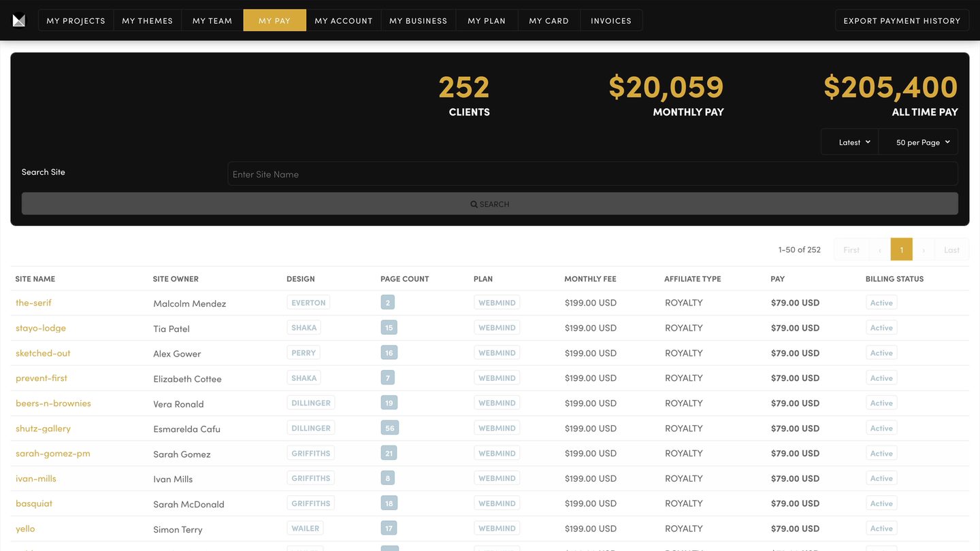Go to the Last page of results
This screenshot has width=980, height=551.
click(951, 250)
